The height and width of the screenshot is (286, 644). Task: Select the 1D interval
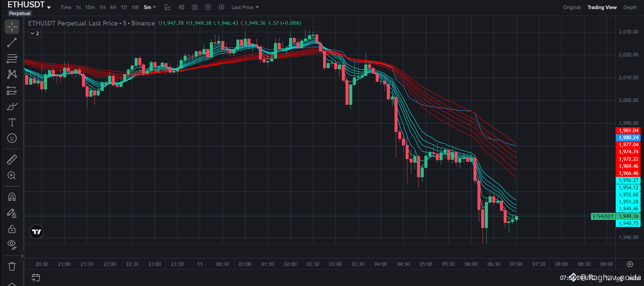(124, 7)
